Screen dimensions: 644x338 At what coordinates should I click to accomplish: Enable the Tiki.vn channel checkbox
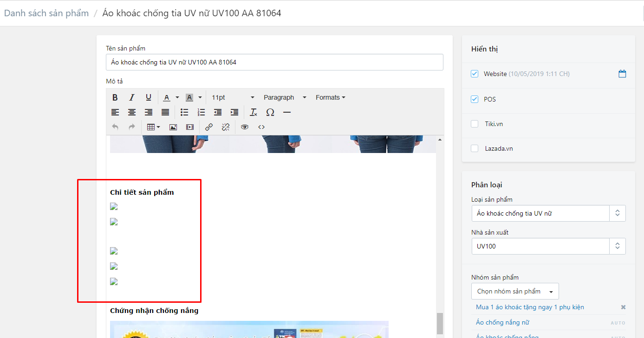click(x=475, y=124)
